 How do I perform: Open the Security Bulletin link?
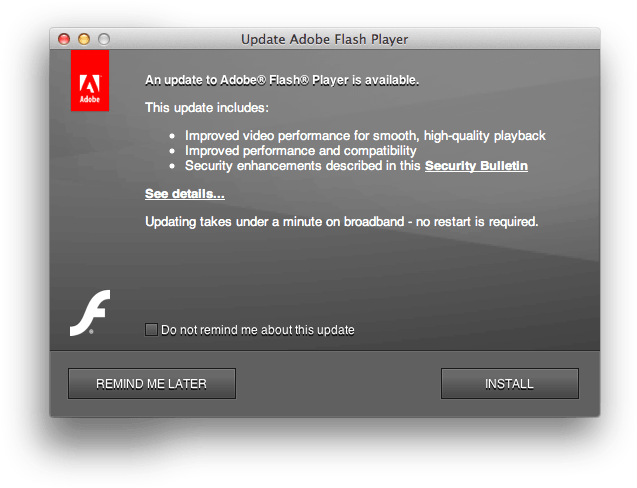click(476, 166)
